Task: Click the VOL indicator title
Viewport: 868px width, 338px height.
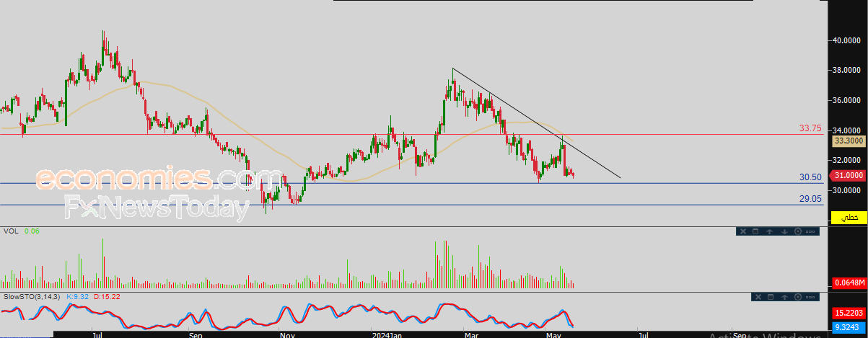Action: (11, 231)
